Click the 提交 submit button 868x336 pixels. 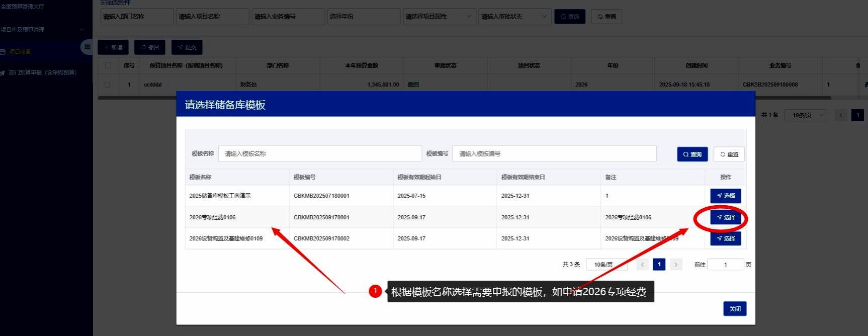[x=187, y=47]
